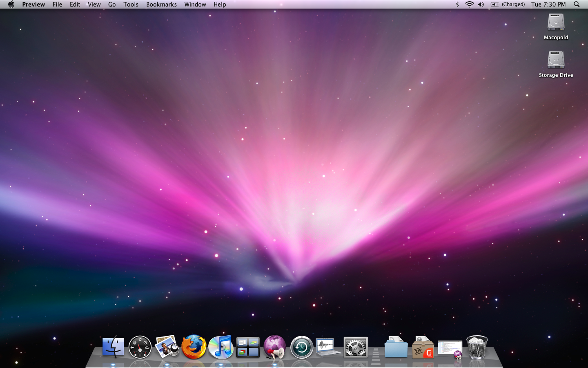The image size is (588, 368).
Task: Open the Bookmarks menu
Action: [x=161, y=4]
